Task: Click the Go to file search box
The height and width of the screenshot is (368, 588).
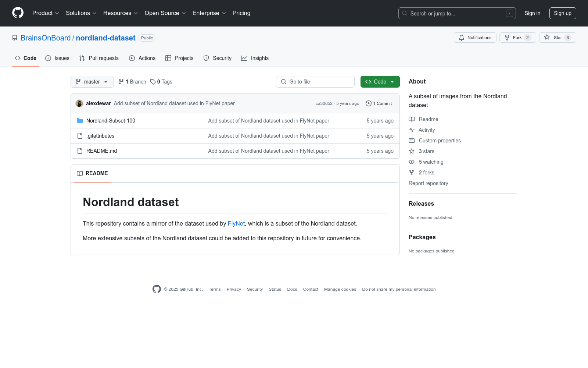Action: pyautogui.click(x=315, y=82)
